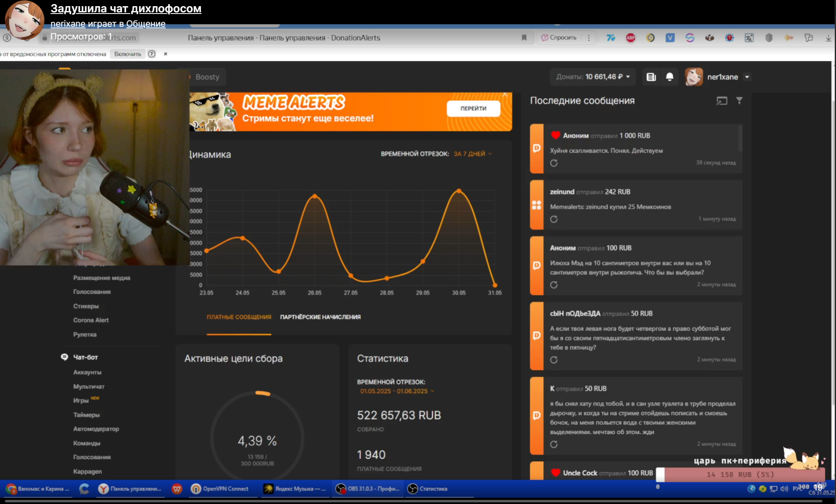Open the nerixane channel link
The width and height of the screenshot is (836, 504).
point(68,24)
